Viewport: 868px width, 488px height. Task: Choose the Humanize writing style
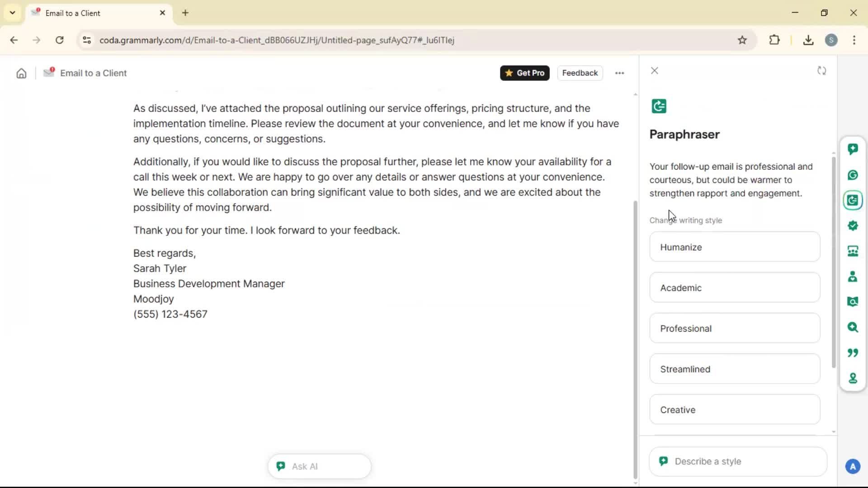click(x=734, y=247)
